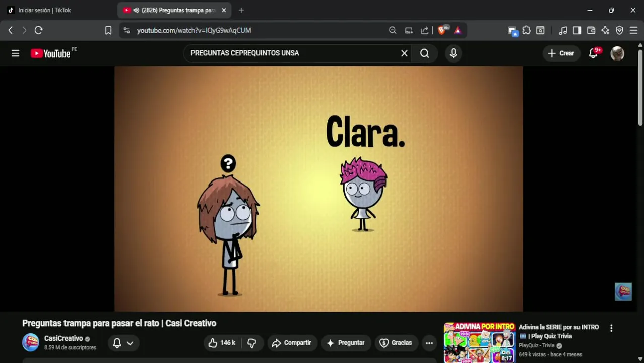Toggle the Brave sidebar panel
The width and height of the screenshot is (644, 363).
tap(577, 30)
